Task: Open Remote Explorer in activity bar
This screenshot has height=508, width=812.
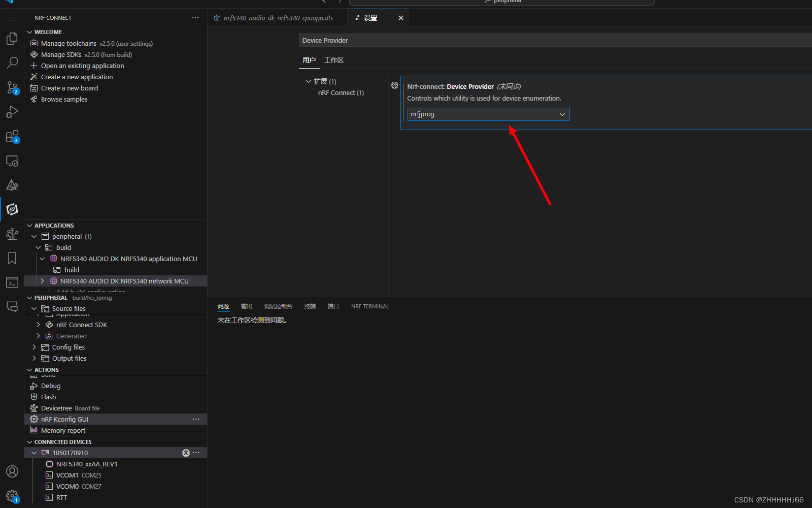Action: pyautogui.click(x=12, y=161)
